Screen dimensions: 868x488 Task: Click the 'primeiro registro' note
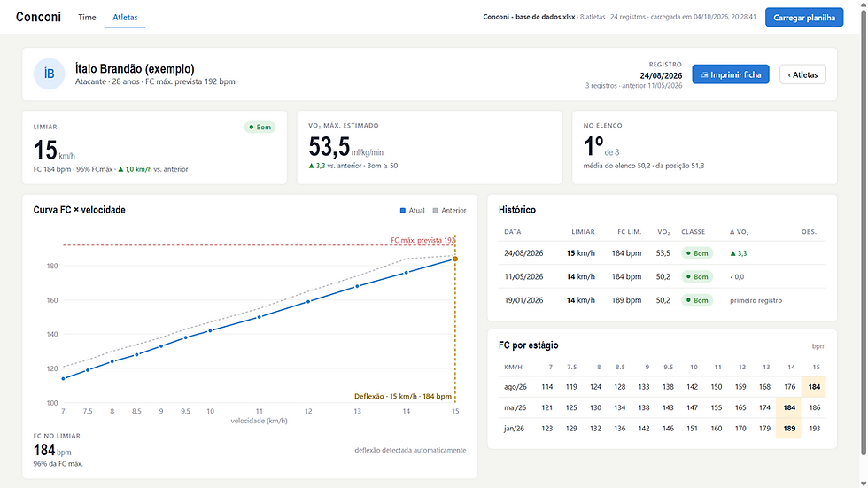point(756,300)
